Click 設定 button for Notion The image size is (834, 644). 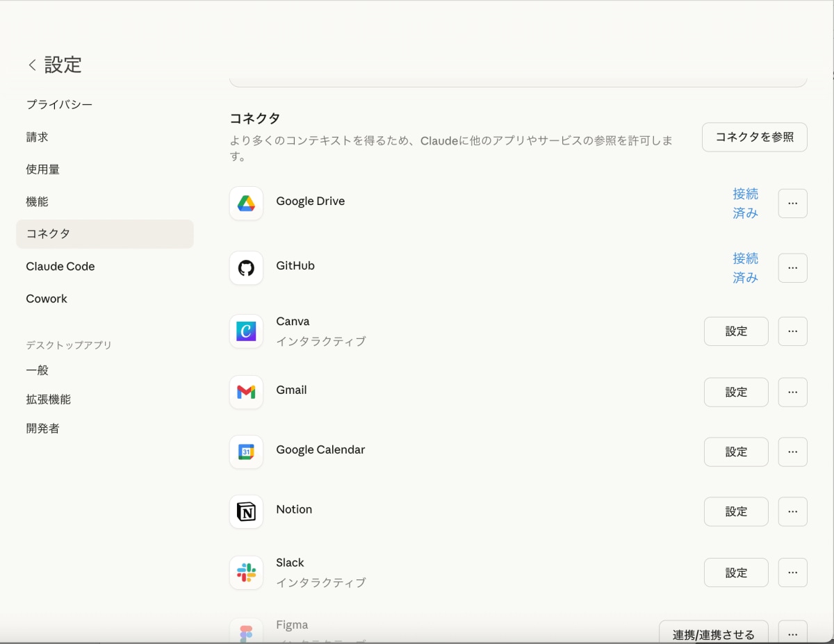point(736,512)
